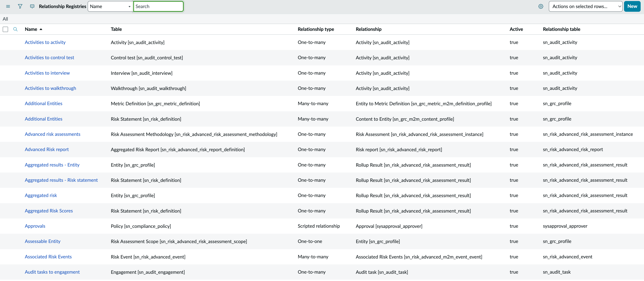This screenshot has width=644, height=281.
Task: Open the Activities to interview record
Action: (47, 73)
